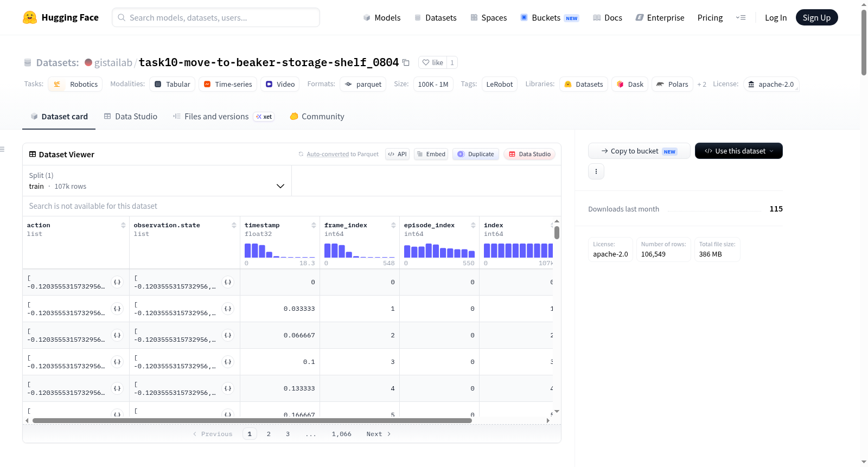Click the Robotics task tag

(x=75, y=84)
